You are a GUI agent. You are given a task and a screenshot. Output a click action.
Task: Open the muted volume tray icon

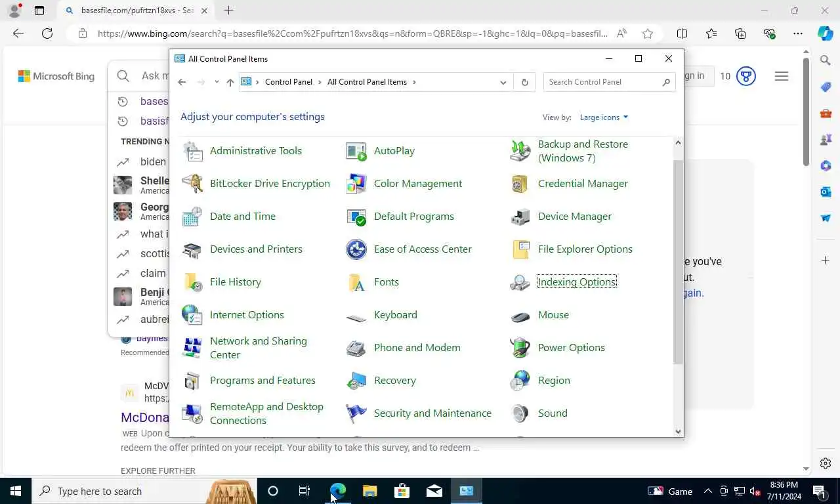click(755, 491)
